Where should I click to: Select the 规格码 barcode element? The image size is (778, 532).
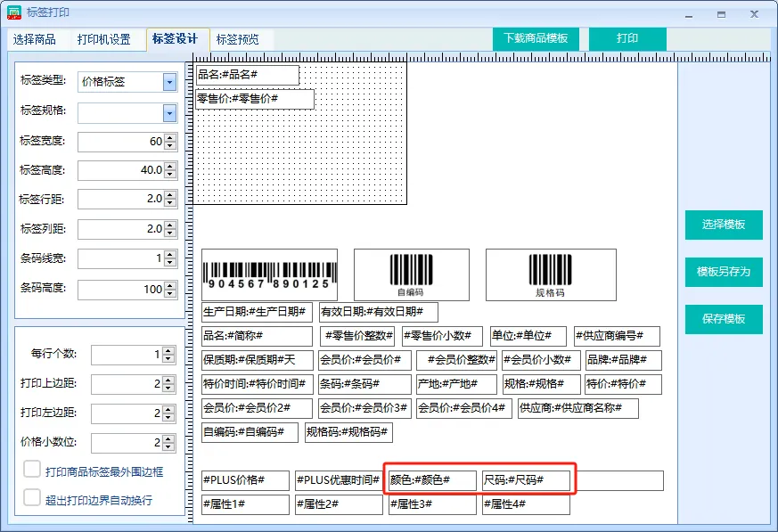click(x=550, y=274)
